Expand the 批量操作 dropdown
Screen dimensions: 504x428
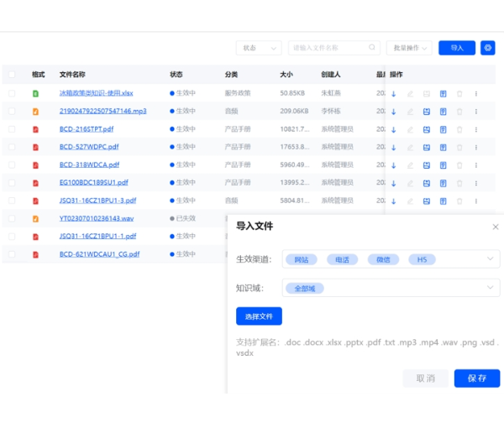(409, 48)
